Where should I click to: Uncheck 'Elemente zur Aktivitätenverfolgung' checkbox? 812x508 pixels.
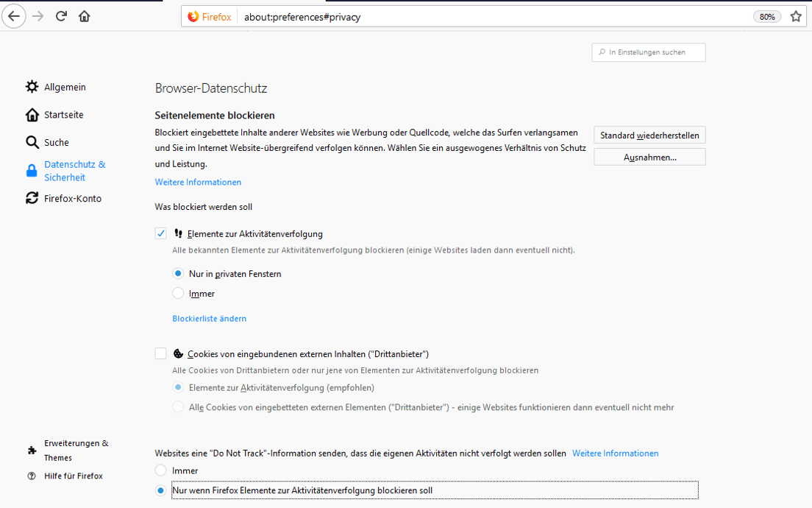(160, 233)
